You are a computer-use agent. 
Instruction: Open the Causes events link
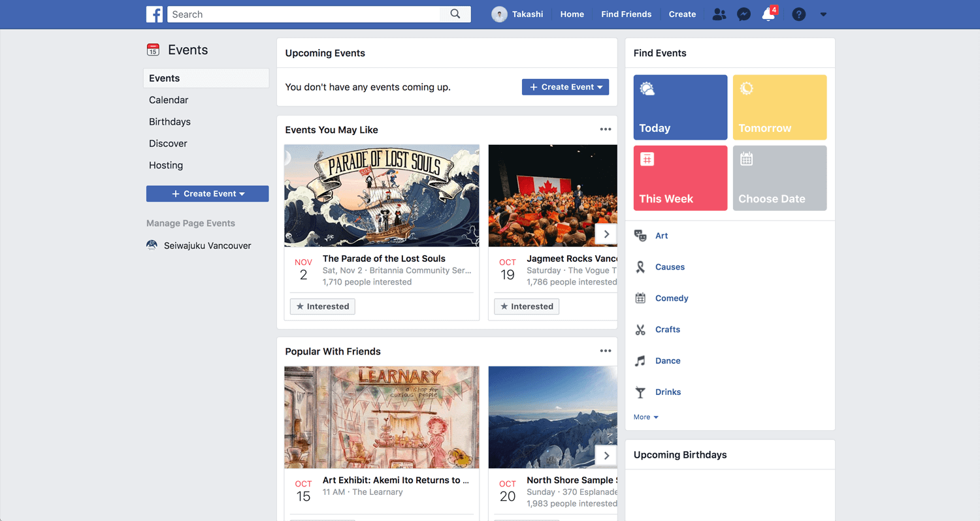coord(670,267)
